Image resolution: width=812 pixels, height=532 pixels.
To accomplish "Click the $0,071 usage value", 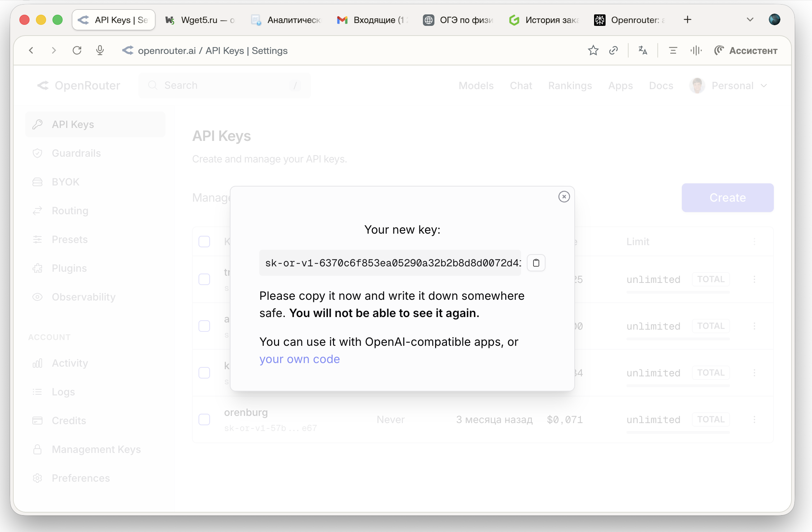I will coord(565,419).
